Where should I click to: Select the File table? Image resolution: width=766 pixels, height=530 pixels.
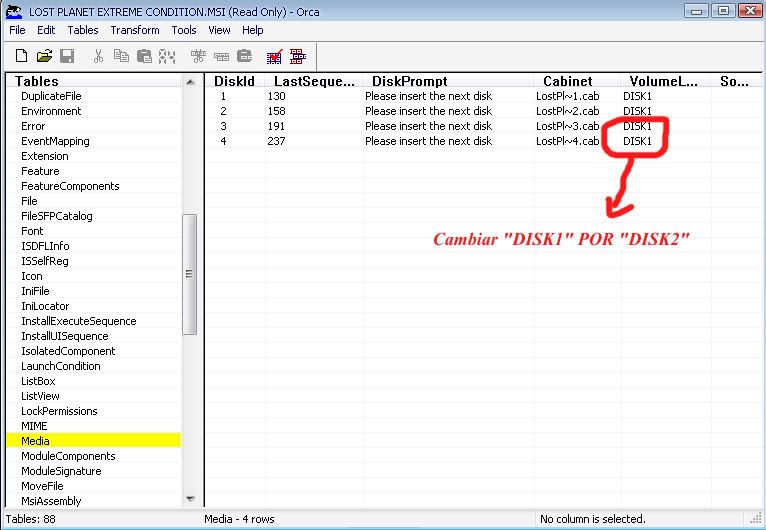pos(29,201)
